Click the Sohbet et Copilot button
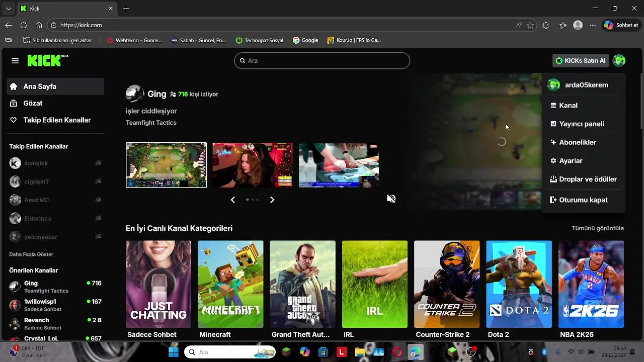The image size is (644, 362). coord(621,25)
